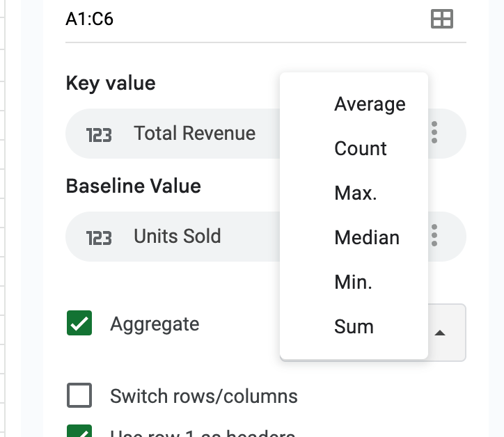Click the 123 number icon beside Units Sold

point(99,237)
